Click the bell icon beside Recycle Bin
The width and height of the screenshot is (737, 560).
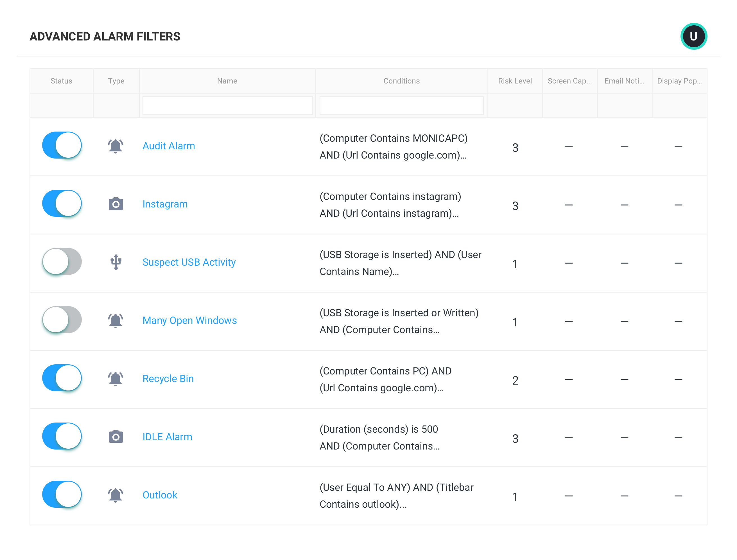116,378
